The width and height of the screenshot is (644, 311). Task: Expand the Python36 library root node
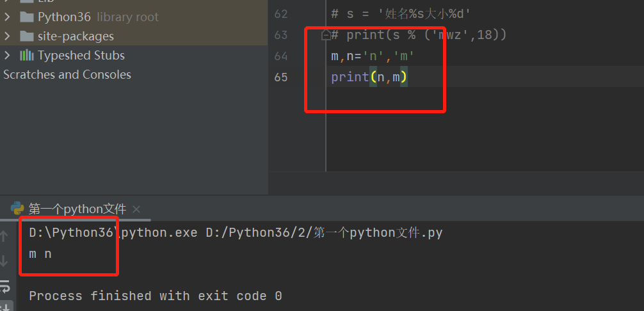click(6, 17)
